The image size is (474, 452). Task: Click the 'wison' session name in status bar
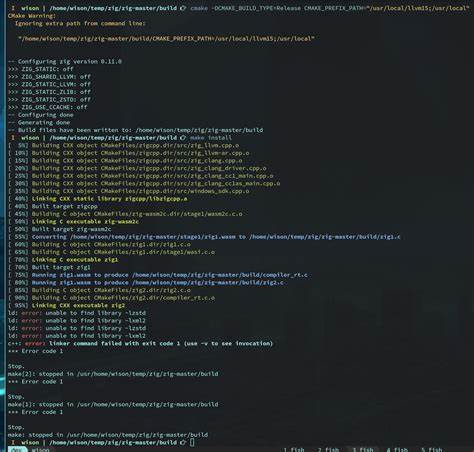point(40,450)
